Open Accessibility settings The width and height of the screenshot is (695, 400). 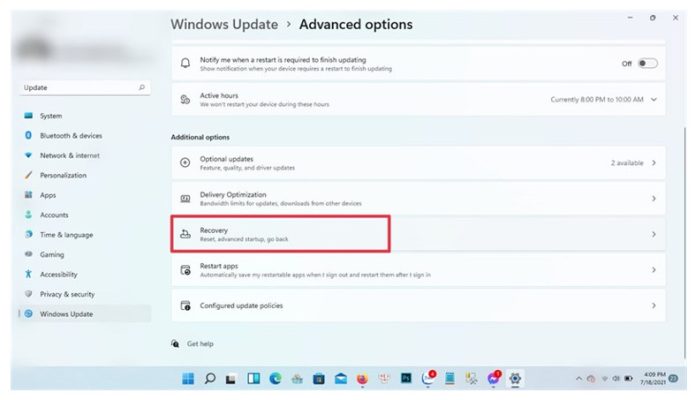pyautogui.click(x=59, y=275)
